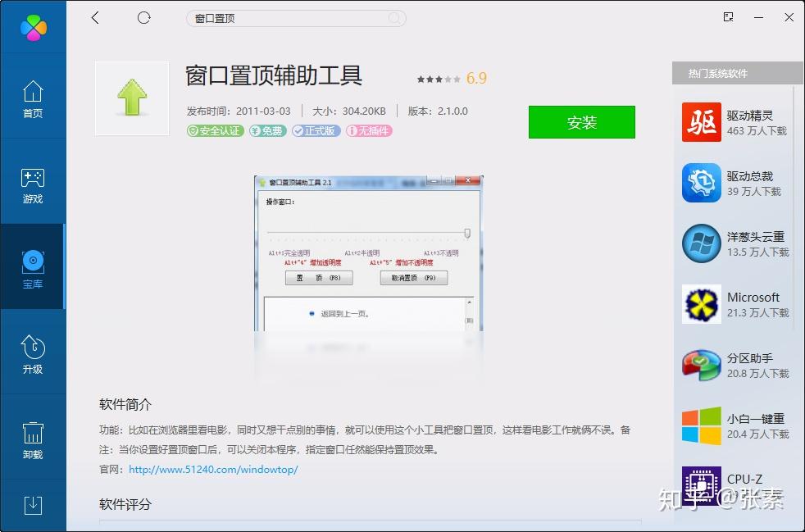The width and height of the screenshot is (805, 532).
Task: Click the 安全认证 green safety badge
Action: pyautogui.click(x=215, y=131)
